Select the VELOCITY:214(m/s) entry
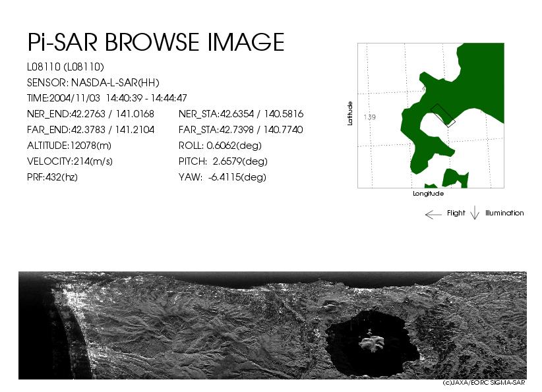 70,161
